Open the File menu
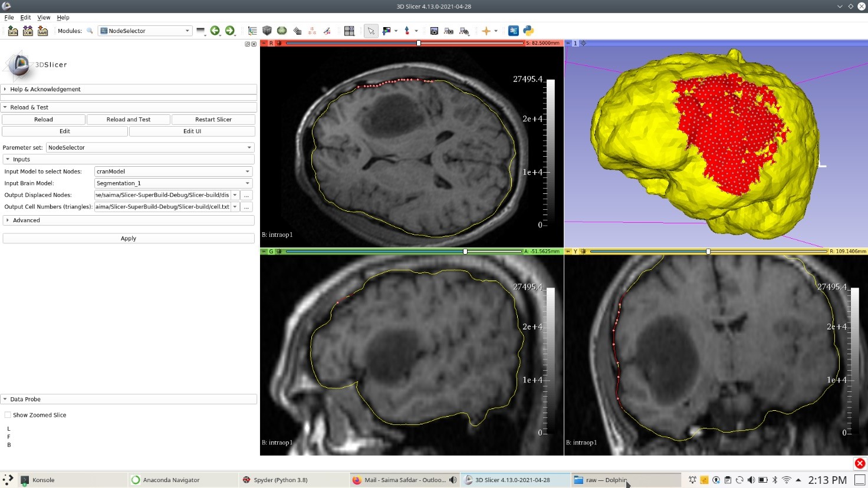This screenshot has width=868, height=488. tap(9, 17)
